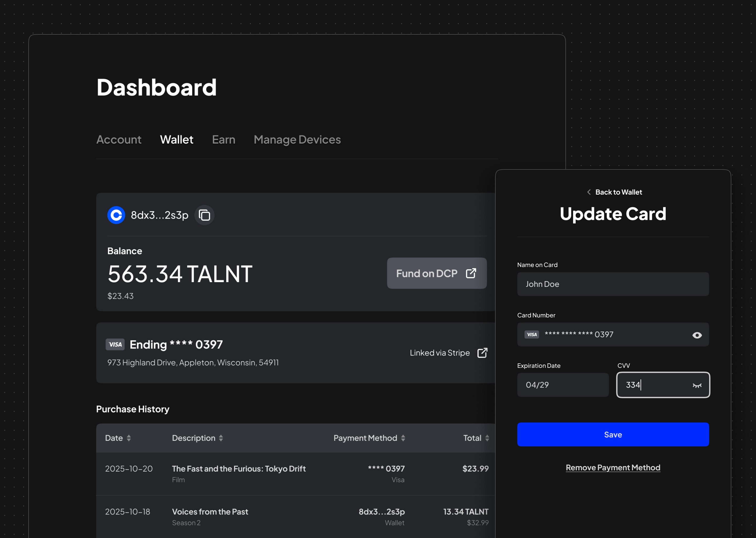Image resolution: width=756 pixels, height=538 pixels.
Task: Sort purchase history by Description
Action: click(221, 438)
